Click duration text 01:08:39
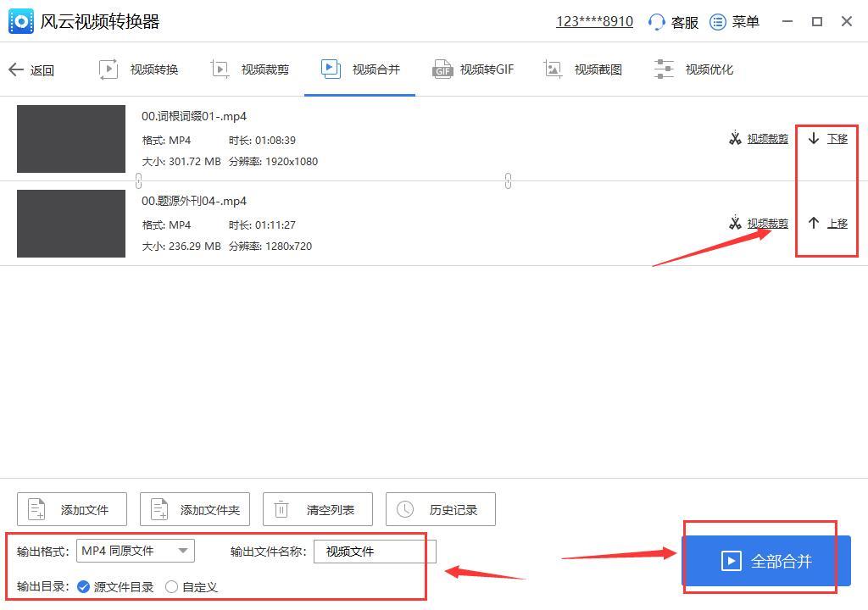The image size is (868, 610). pos(275,141)
